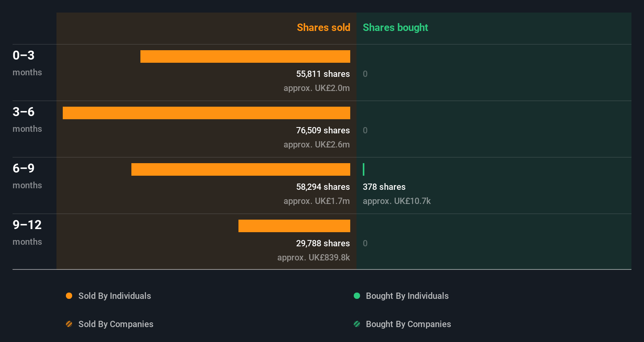
Task: Click the green Bought By Individuals legend dot
Action: 357,296
